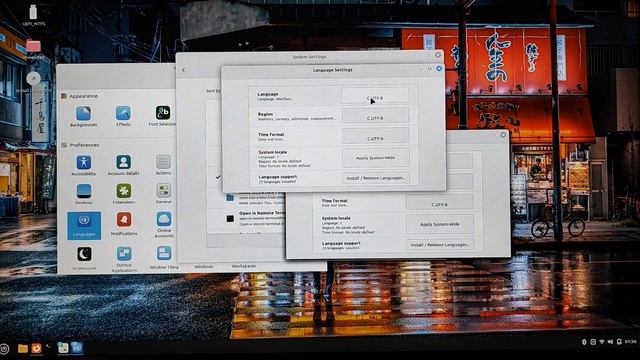Screen dimensions: 640x360
Task: Open the Screensaver settings icon
Action: (84, 259)
